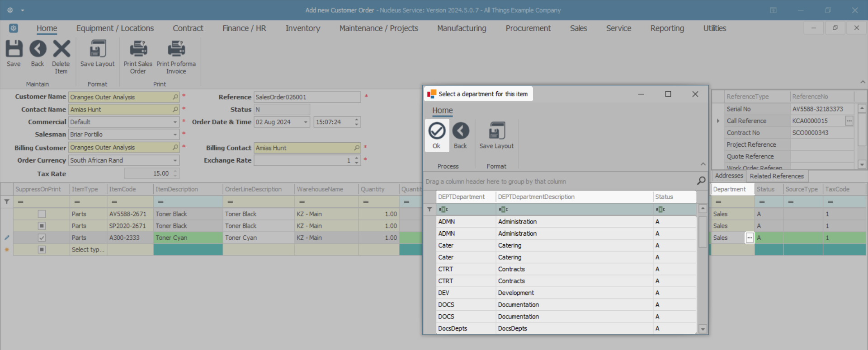The image size is (868, 350).
Task: Open the Salesman dropdown
Action: tap(175, 135)
